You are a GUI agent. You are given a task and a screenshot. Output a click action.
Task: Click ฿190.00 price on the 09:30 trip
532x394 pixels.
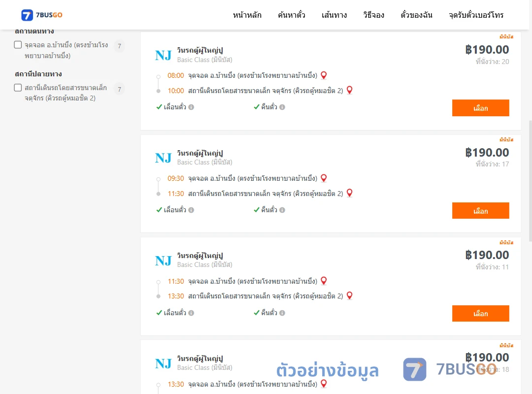487,152
